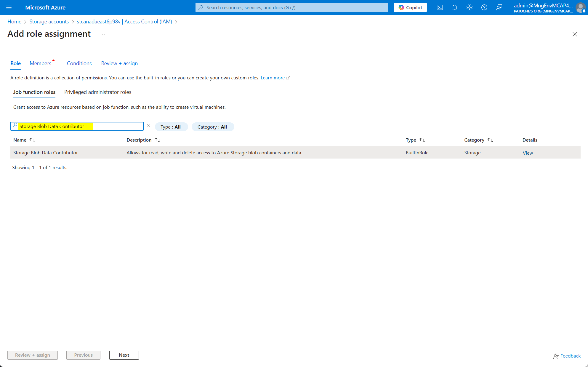
Task: Click the account avatar picture
Action: click(580, 7)
